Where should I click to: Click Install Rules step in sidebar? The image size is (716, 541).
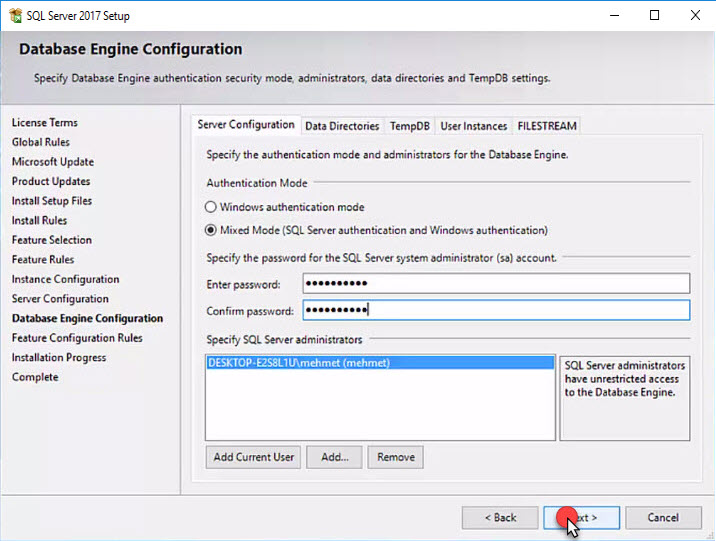point(39,221)
